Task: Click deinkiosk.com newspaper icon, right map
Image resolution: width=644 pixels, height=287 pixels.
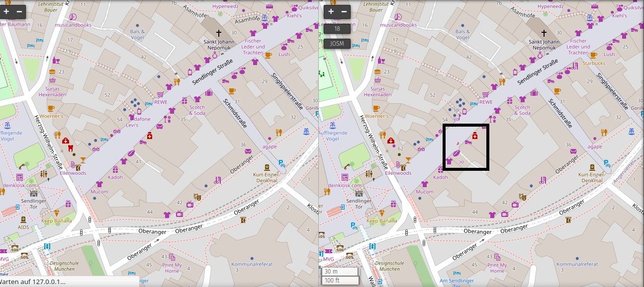Action: click(344, 177)
